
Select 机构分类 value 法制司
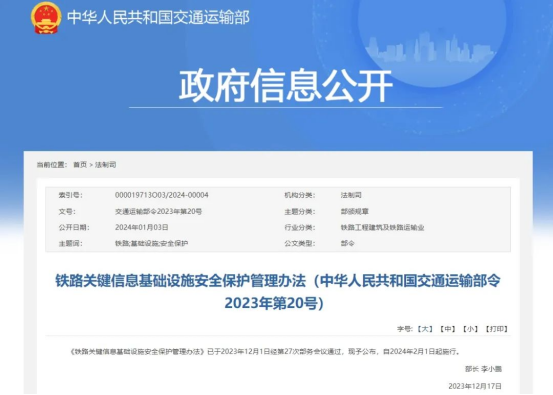pyautogui.click(x=351, y=195)
